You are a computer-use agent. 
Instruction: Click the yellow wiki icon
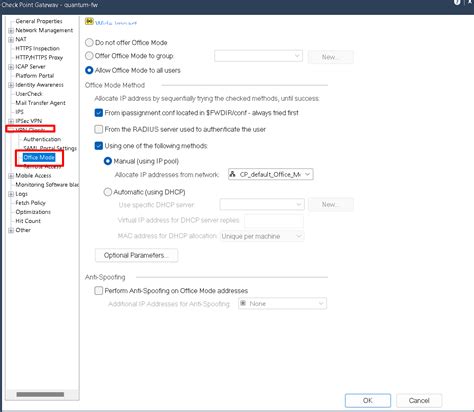(x=89, y=21)
